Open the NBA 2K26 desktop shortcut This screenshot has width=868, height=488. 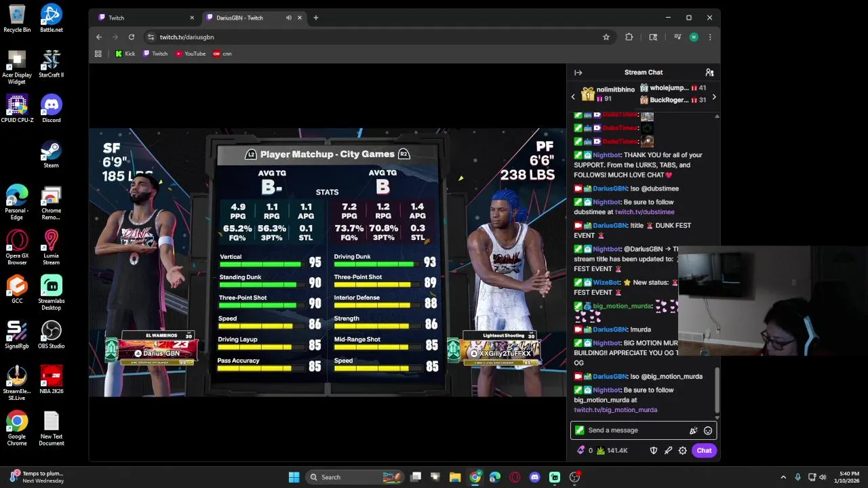[x=51, y=380]
